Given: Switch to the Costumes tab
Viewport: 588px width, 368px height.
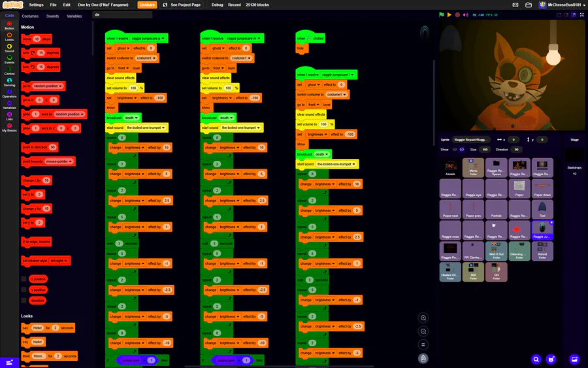Looking at the screenshot, I should coord(30,16).
